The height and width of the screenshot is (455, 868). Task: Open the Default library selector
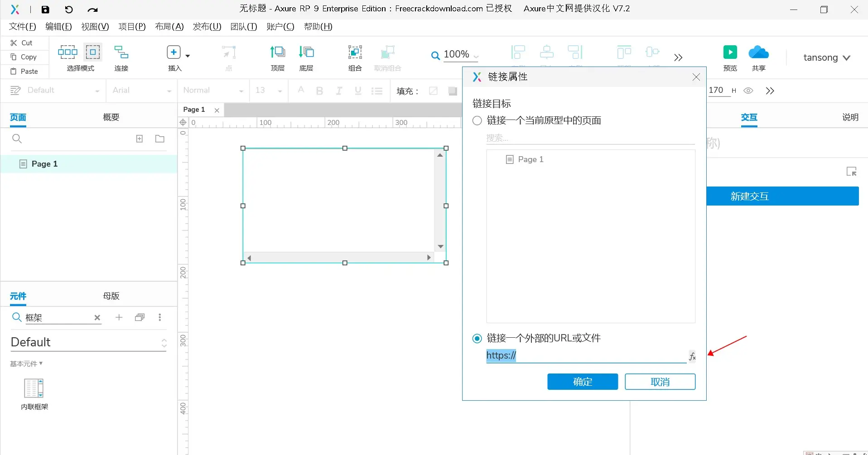(89, 342)
